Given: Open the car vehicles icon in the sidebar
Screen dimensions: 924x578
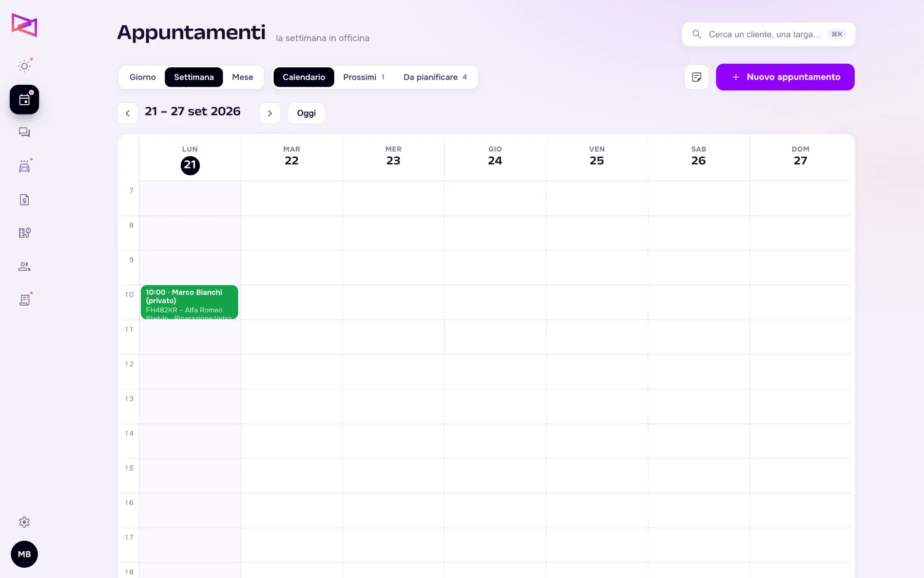Looking at the screenshot, I should point(25,166).
